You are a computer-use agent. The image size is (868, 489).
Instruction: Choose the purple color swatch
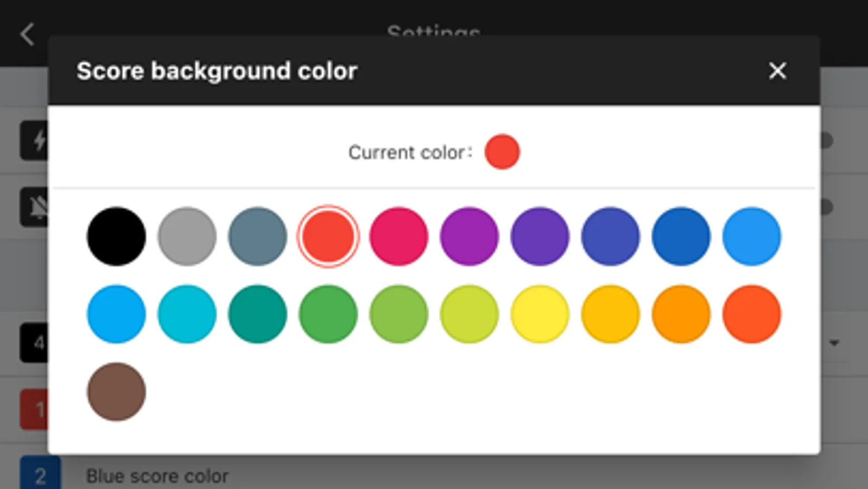[469, 236]
